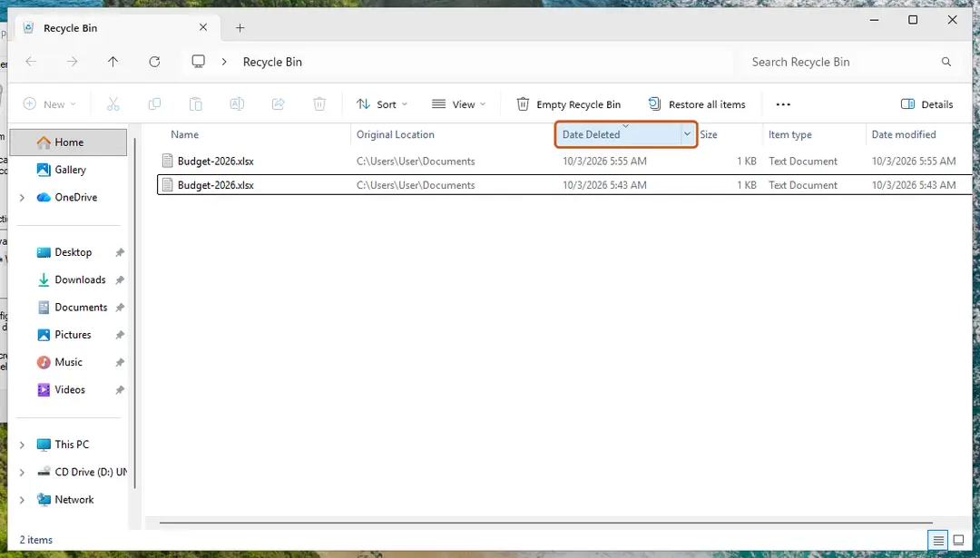The image size is (980, 558).
Task: Click Empty Recycle Bin button
Action: coord(568,104)
